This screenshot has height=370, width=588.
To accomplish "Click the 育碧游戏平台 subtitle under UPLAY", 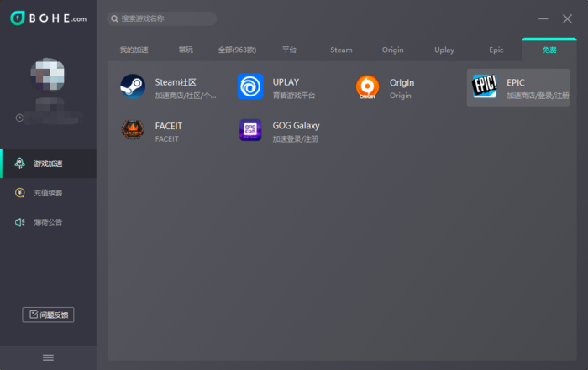I will (x=294, y=96).
